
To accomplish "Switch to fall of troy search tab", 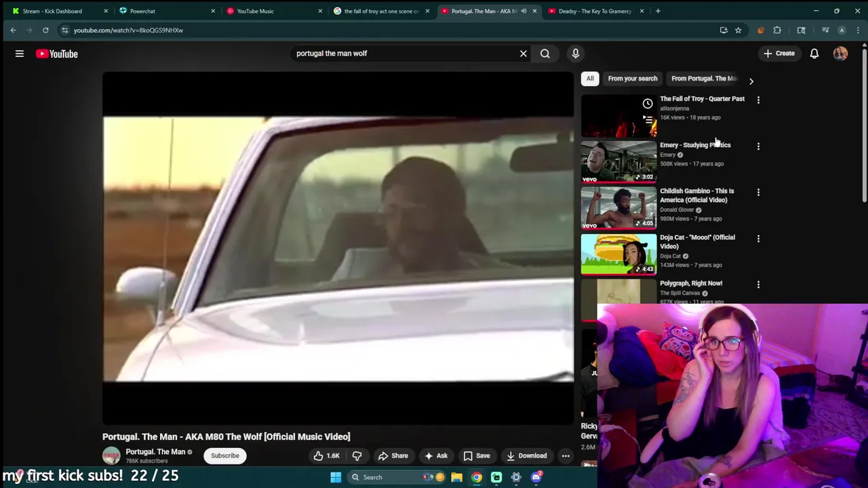I will [380, 11].
